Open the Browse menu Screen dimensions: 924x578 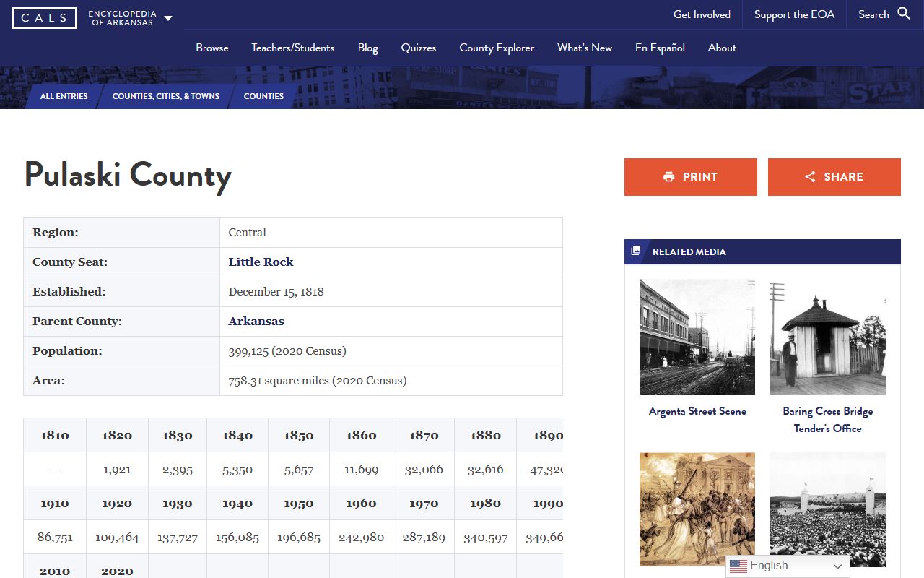pos(212,48)
